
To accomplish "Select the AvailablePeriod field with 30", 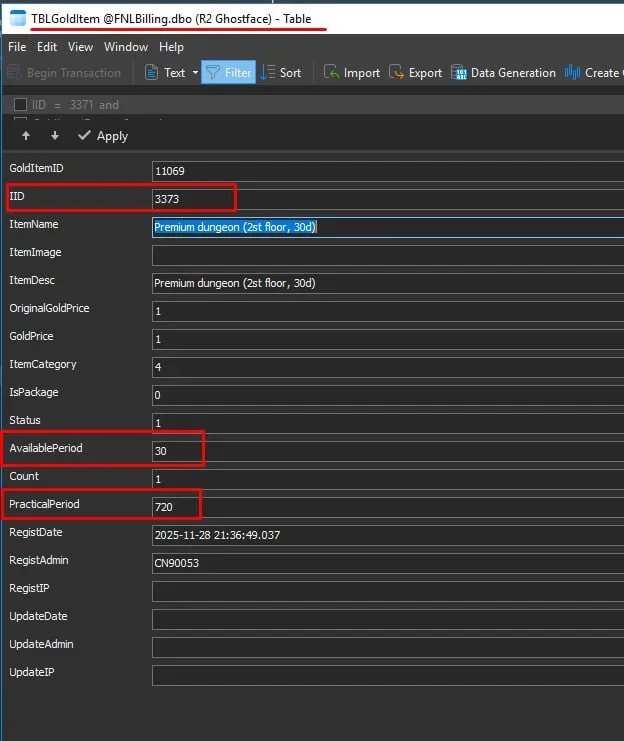I will pyautogui.click(x=175, y=451).
